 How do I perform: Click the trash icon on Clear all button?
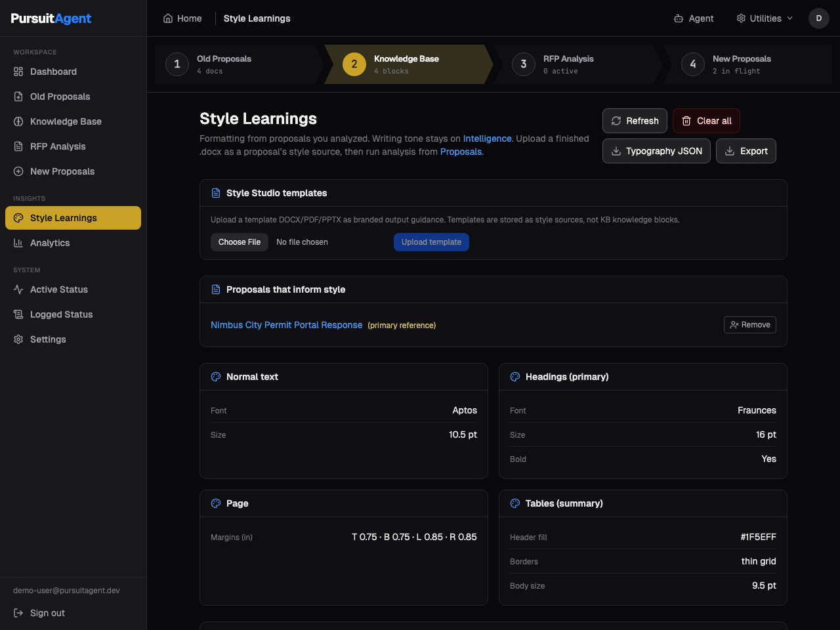tap(686, 121)
